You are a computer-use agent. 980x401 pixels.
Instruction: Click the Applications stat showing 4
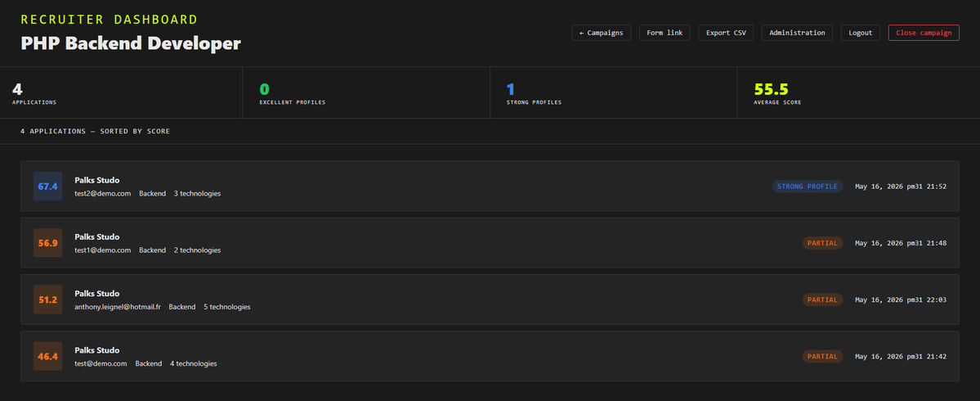pos(121,92)
